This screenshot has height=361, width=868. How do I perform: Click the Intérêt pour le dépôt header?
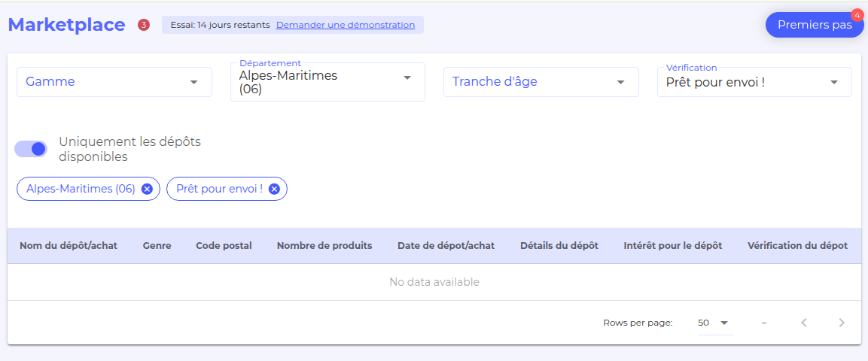point(672,245)
